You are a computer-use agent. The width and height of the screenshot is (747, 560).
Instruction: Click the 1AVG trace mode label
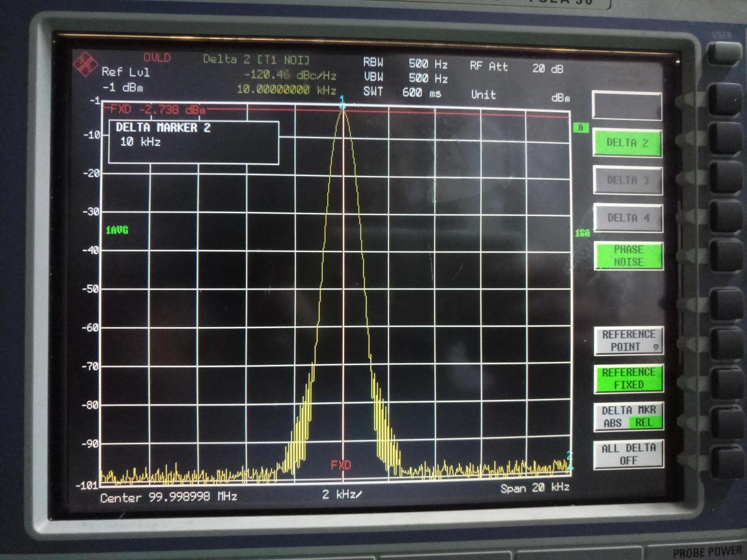[x=117, y=230]
